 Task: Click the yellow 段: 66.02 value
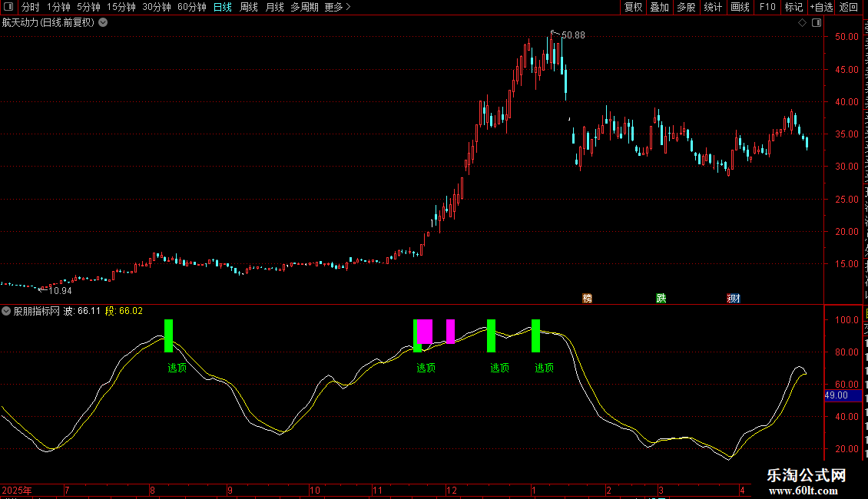click(124, 311)
